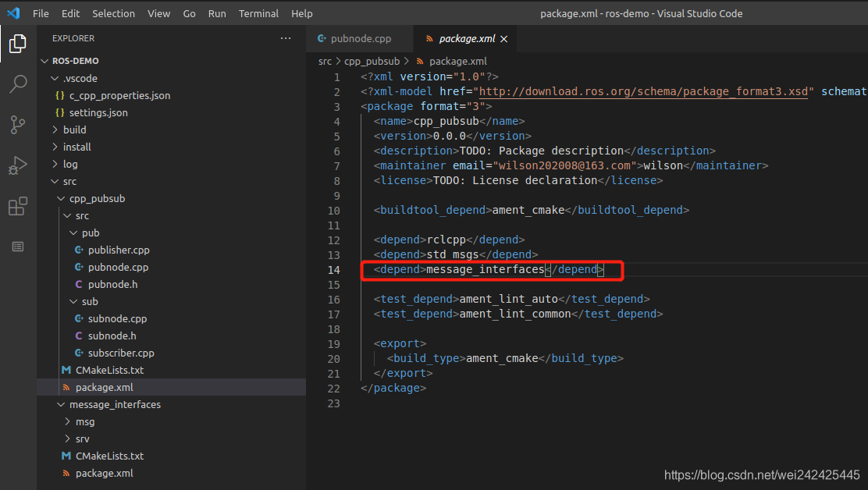Click the VS Code logo icon
The width and height of the screenshot is (868, 490).
[13, 13]
